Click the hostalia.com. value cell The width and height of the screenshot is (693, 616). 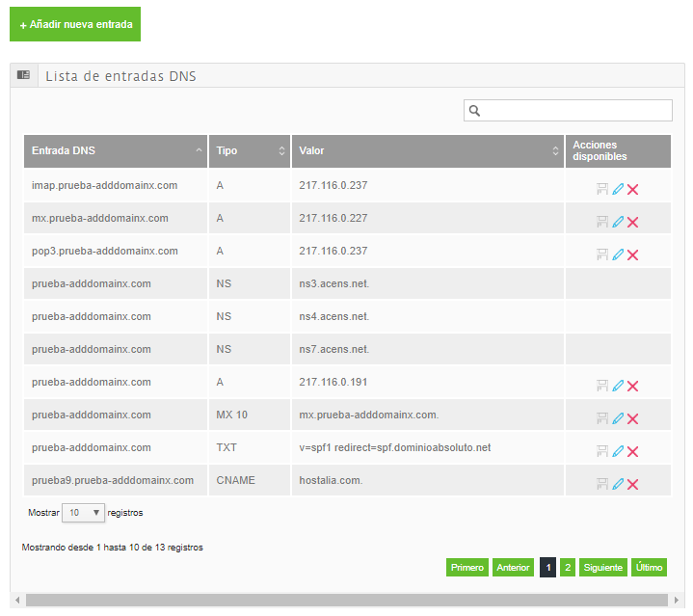[427, 480]
